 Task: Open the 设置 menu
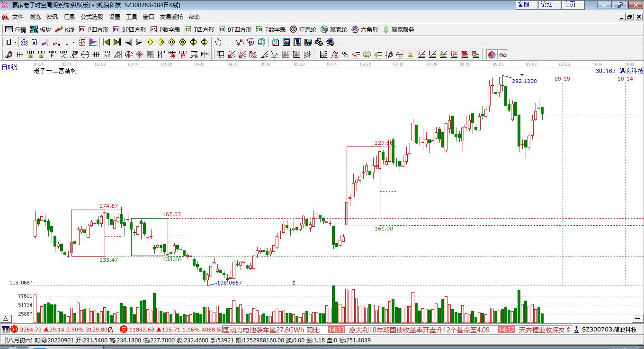point(115,17)
